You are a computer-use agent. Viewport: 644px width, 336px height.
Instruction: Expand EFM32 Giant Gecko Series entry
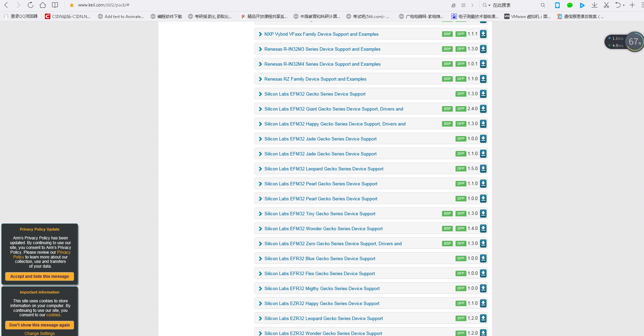(x=260, y=109)
